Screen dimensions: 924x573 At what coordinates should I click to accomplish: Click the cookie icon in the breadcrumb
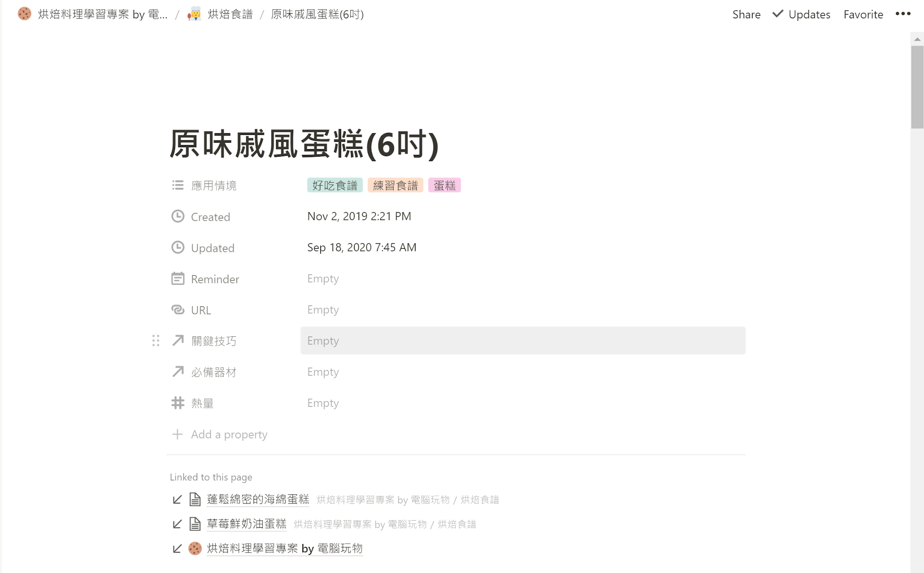tap(24, 14)
